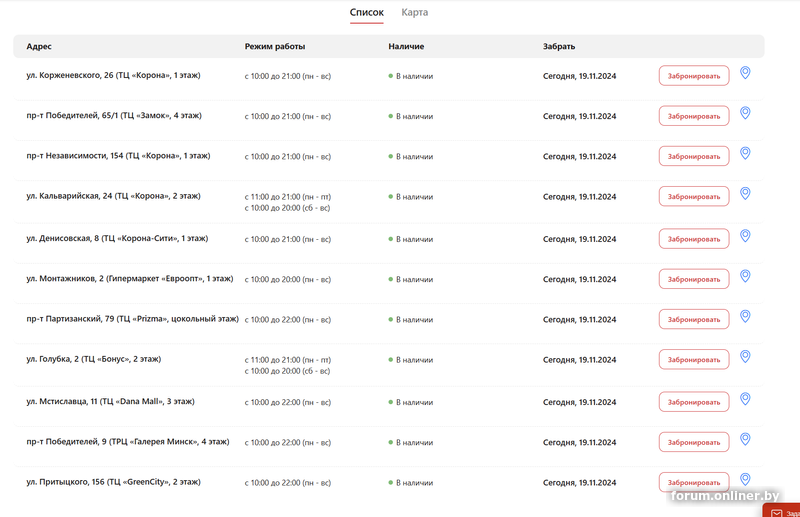Show map pin for ул. Монтажников, 2

pos(745,277)
